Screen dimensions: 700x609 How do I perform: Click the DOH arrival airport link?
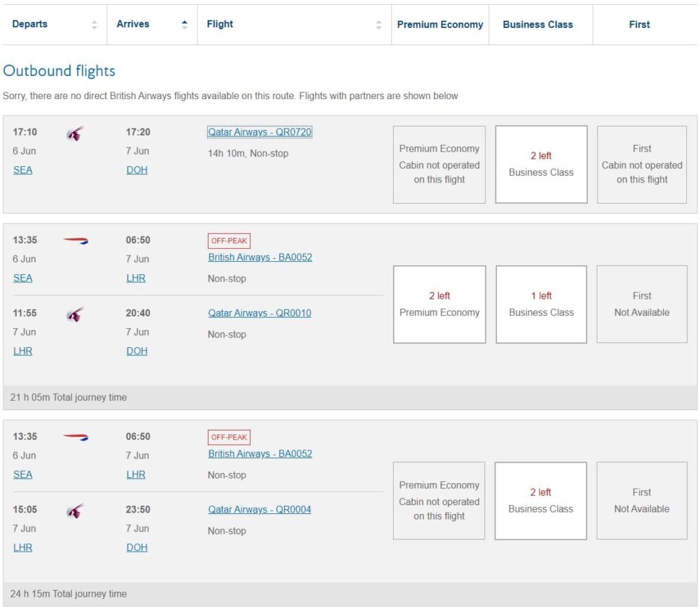tap(135, 170)
